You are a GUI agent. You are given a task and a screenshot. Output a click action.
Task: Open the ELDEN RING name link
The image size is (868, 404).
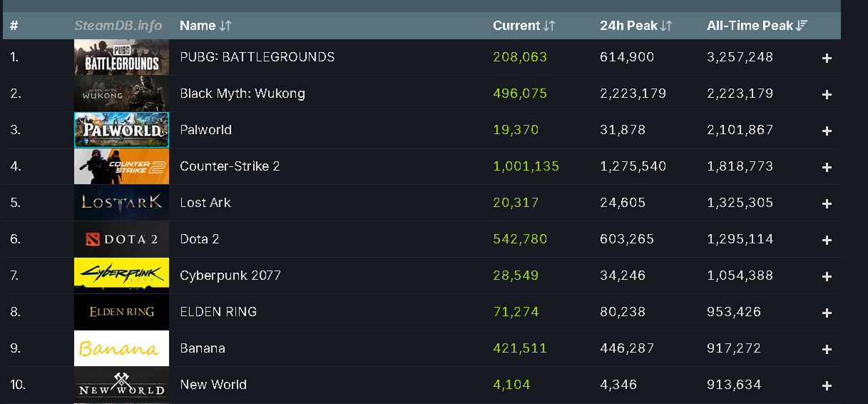218,312
